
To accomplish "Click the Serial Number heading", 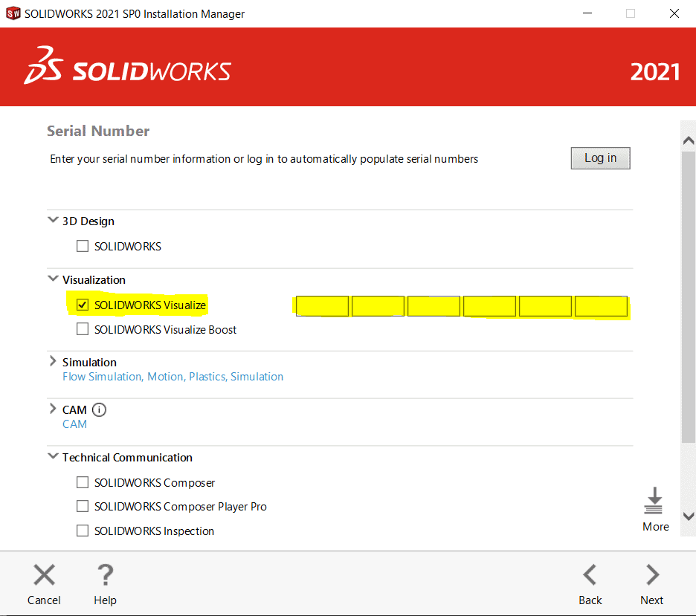I will (98, 131).
